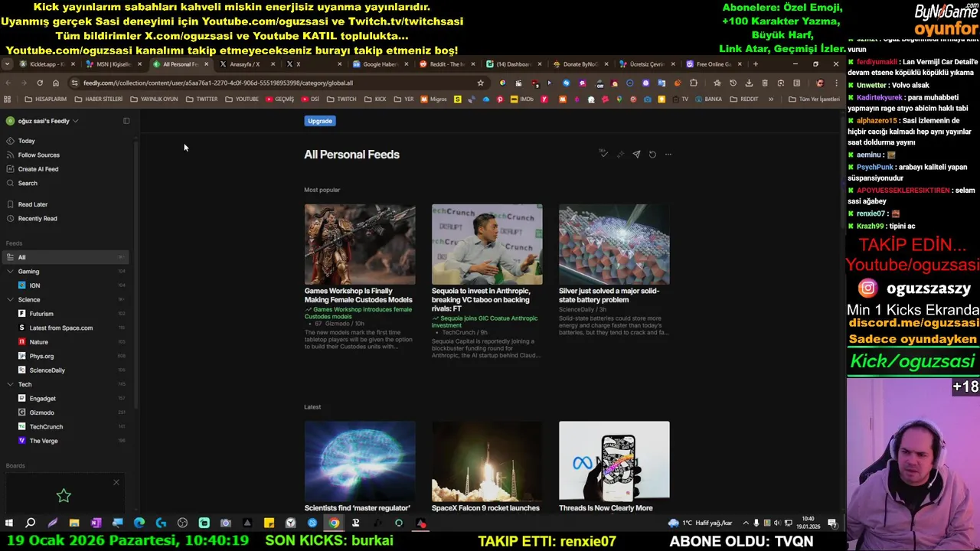Viewport: 980px width, 551px height.
Task: Open the browser extensions puzzle icon
Action: click(x=694, y=83)
